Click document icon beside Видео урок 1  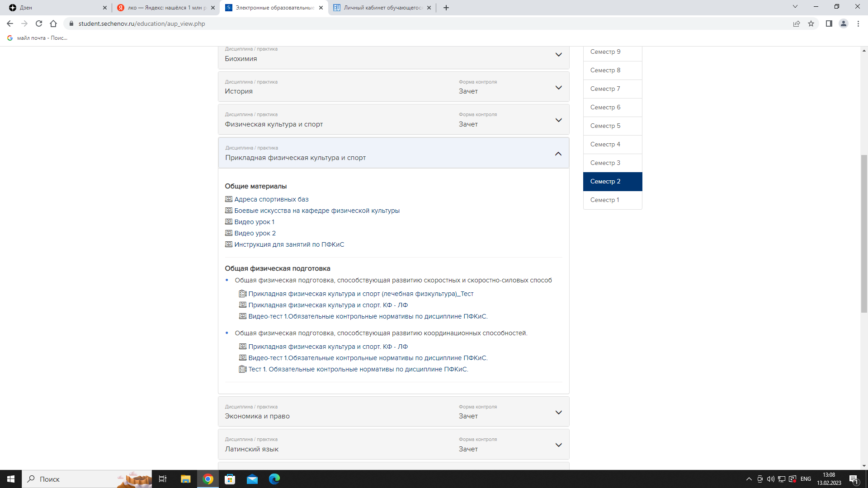pos(229,222)
